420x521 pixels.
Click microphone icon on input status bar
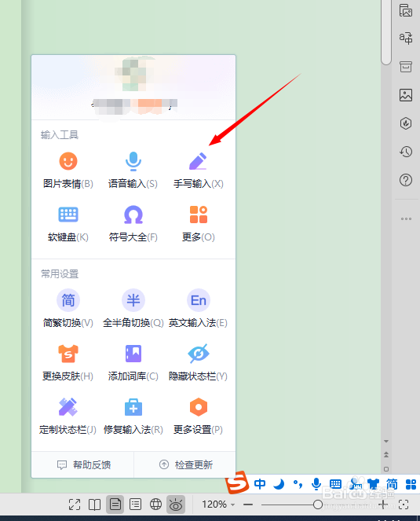(x=316, y=484)
